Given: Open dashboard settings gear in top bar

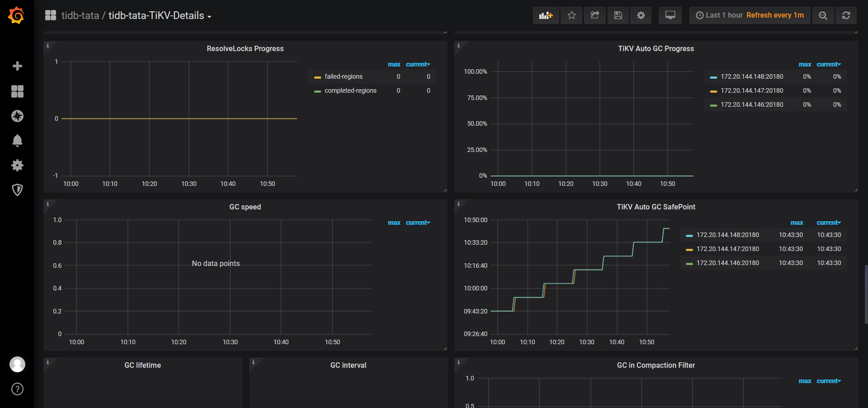Looking at the screenshot, I should (x=641, y=15).
